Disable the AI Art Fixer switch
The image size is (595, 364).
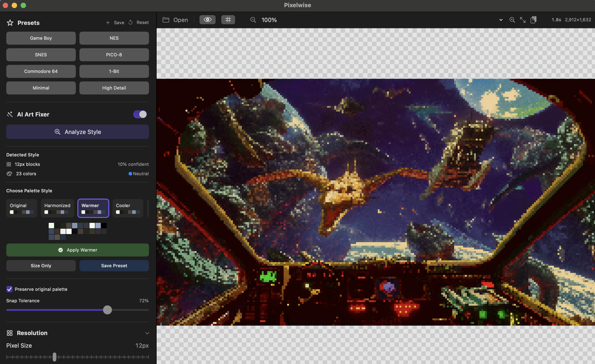[x=140, y=114]
